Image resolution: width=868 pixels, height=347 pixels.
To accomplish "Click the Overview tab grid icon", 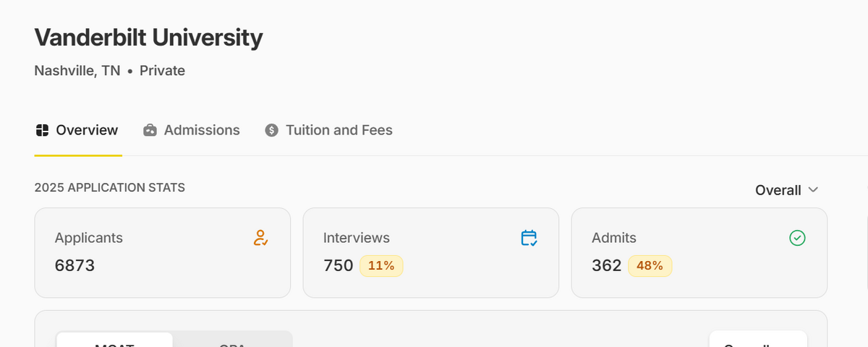I will [x=42, y=131].
